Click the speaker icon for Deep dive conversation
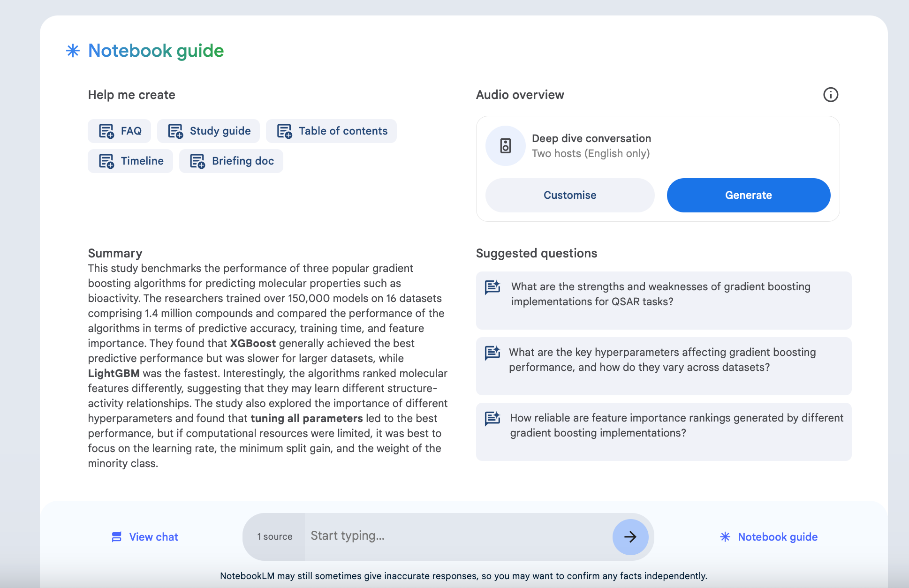 (505, 146)
